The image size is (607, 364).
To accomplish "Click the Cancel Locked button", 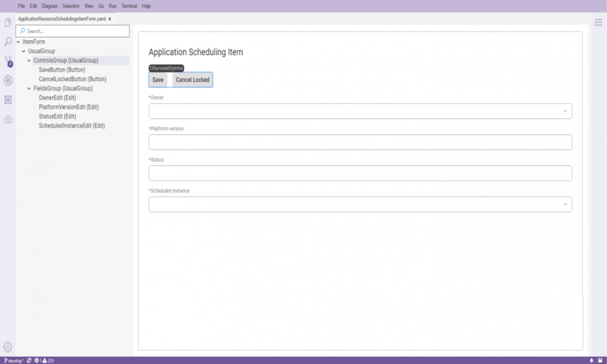I will pyautogui.click(x=192, y=80).
